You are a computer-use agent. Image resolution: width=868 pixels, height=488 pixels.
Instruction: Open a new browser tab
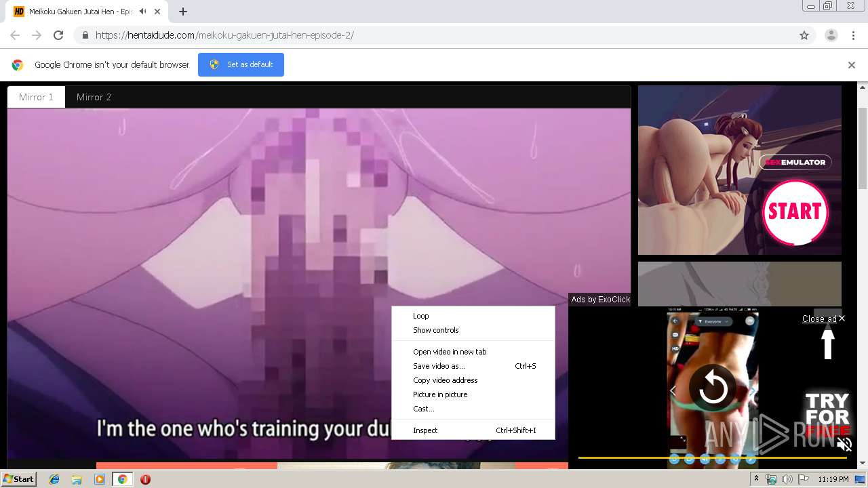click(182, 12)
